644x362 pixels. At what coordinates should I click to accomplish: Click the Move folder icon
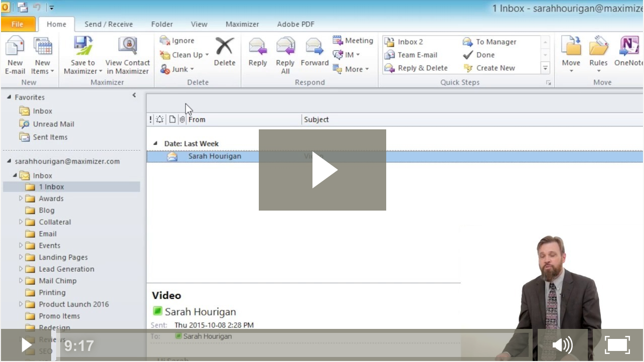pyautogui.click(x=571, y=47)
